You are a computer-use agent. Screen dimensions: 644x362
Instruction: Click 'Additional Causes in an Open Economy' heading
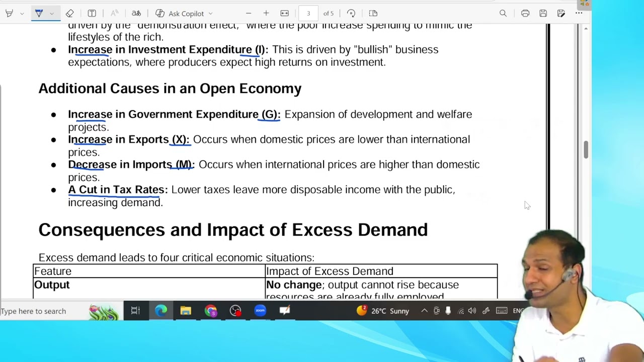[x=170, y=88]
